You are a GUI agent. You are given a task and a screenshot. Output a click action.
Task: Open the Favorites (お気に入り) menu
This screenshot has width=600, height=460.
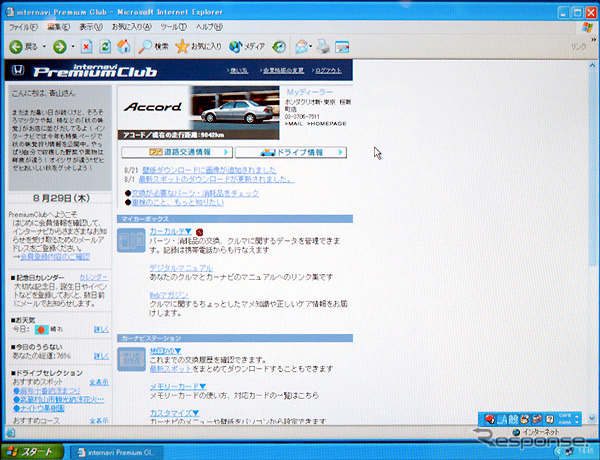132,27
